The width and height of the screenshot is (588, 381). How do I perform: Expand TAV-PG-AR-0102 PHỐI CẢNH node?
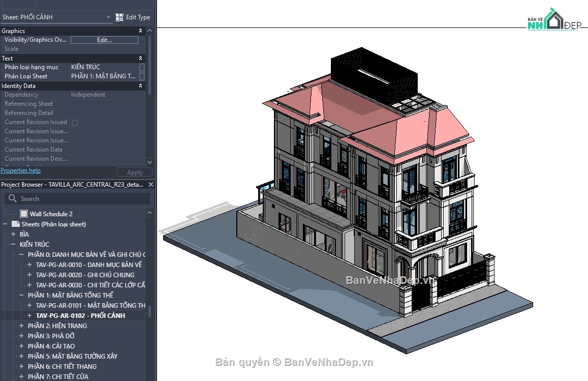click(x=29, y=316)
